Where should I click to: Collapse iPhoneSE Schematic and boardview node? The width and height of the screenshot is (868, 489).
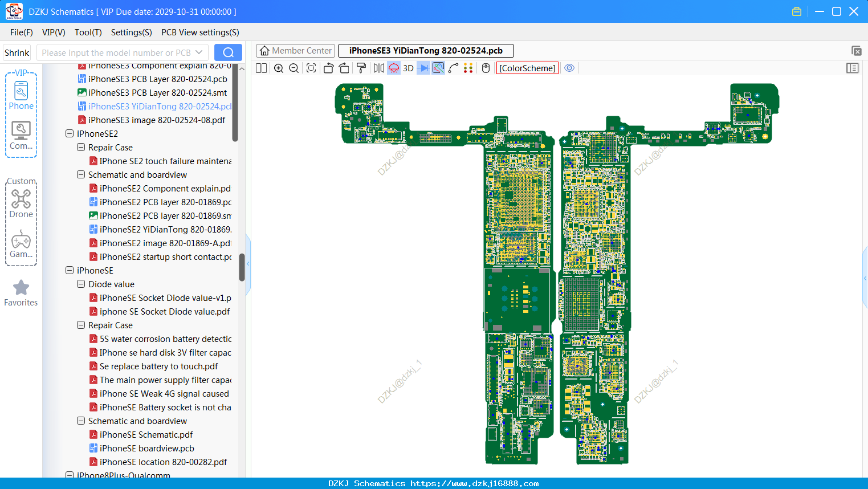pyautogui.click(x=81, y=421)
